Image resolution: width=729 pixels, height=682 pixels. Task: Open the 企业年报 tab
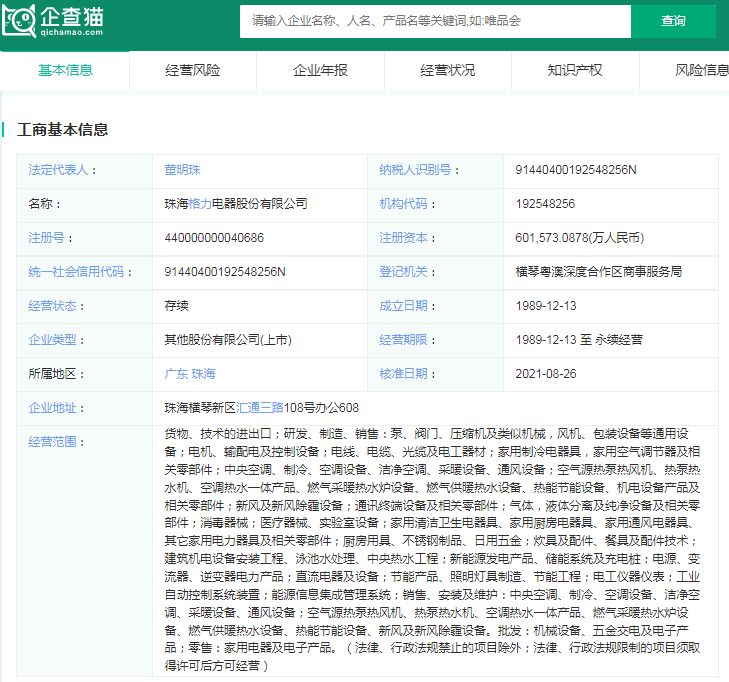[x=320, y=71]
